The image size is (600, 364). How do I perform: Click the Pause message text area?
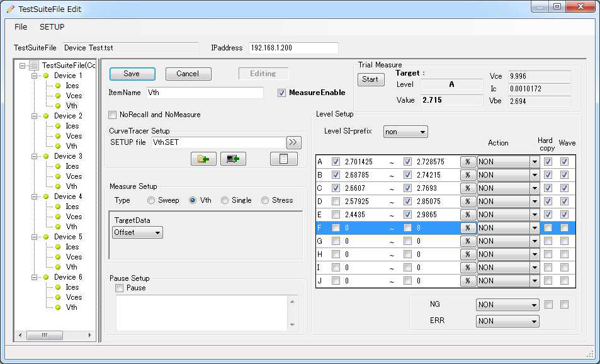click(x=202, y=313)
